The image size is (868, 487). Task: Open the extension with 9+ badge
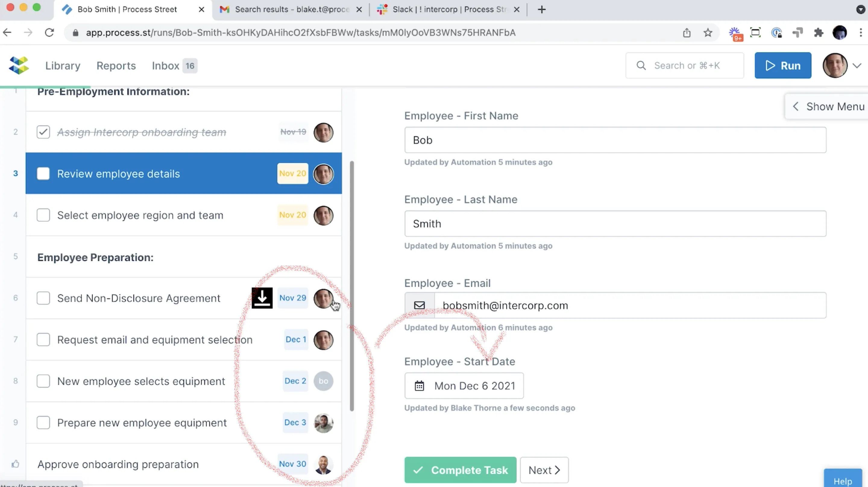click(x=735, y=34)
